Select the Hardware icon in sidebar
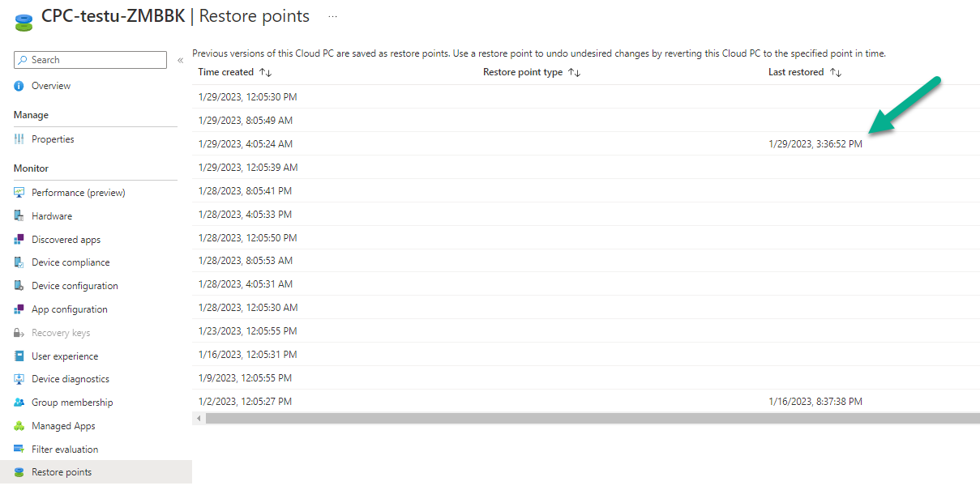This screenshot has height=490, width=980. [x=19, y=216]
